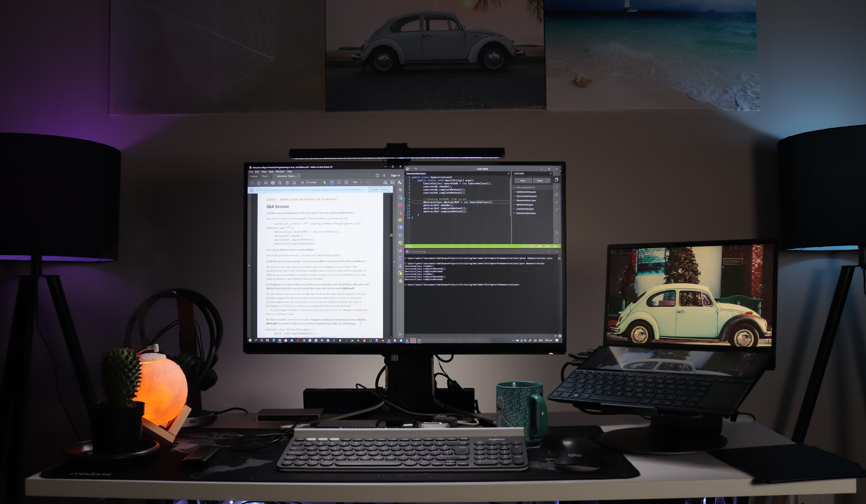Open AbstractClass.java from open documents list
The image size is (866, 504).
524,205
